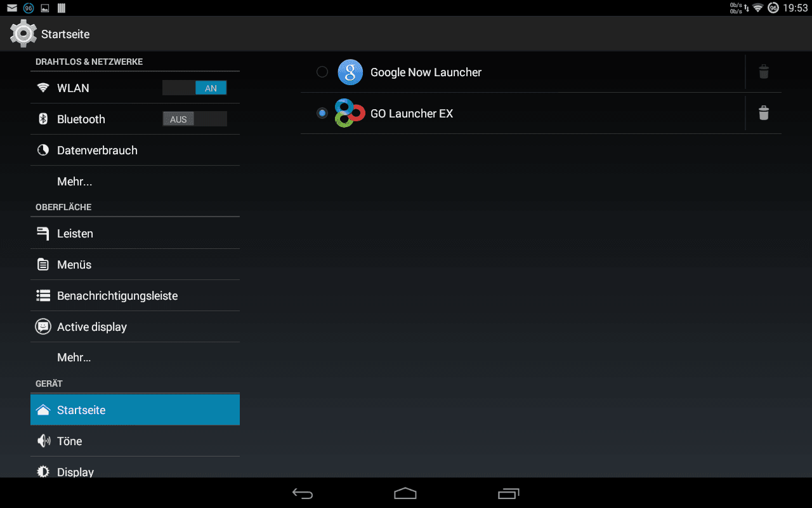Open the barcode notification icon in status bar
Viewport: 812px width, 508px height.
point(62,8)
